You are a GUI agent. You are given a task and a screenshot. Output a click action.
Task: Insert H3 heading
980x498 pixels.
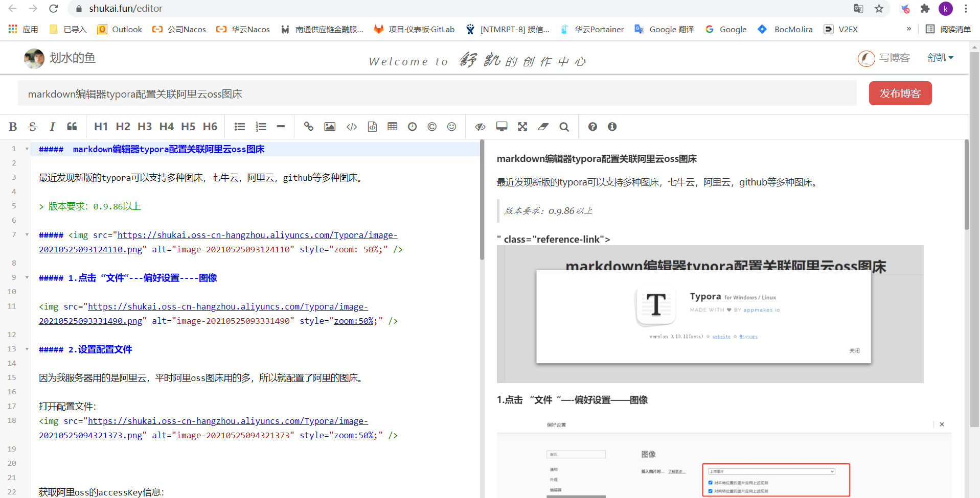145,127
